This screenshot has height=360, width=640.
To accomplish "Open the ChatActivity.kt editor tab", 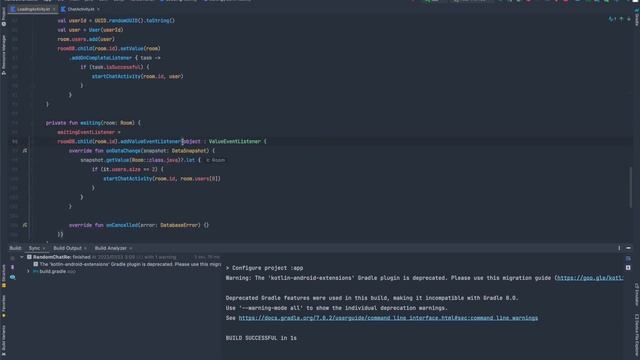I will pos(80,9).
